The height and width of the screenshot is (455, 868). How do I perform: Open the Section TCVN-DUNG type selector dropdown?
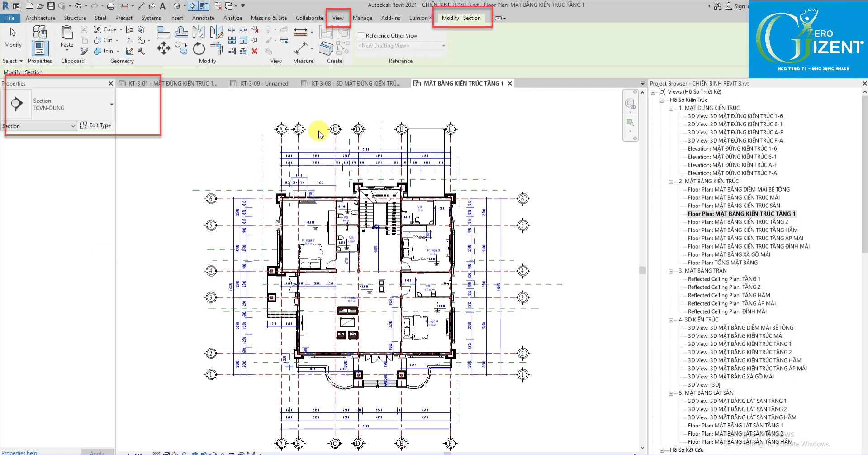click(x=111, y=105)
